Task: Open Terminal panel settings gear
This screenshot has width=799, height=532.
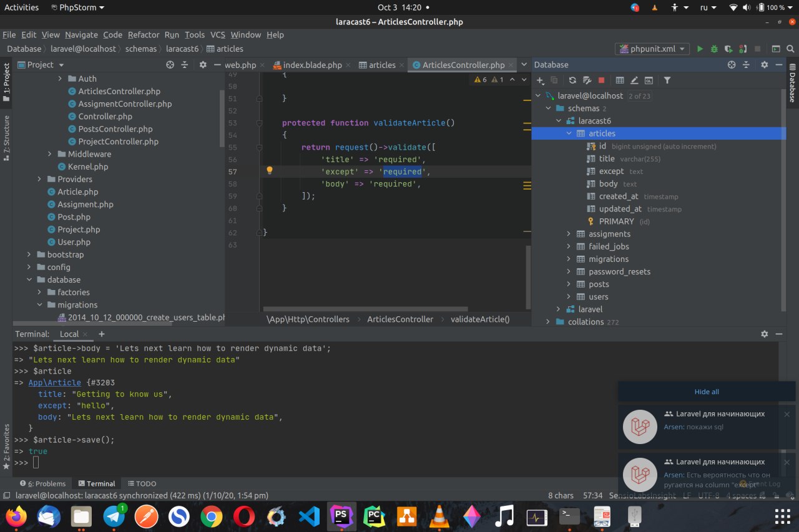Action: pos(764,334)
